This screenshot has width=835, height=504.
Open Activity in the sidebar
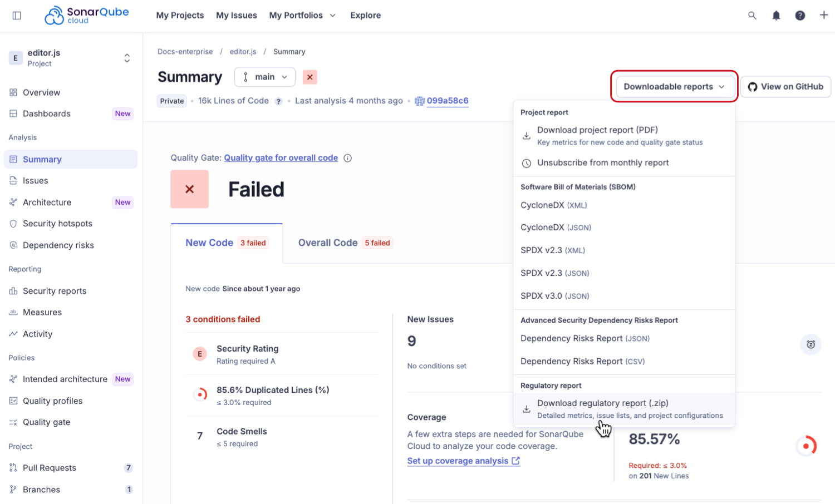pyautogui.click(x=71, y=334)
